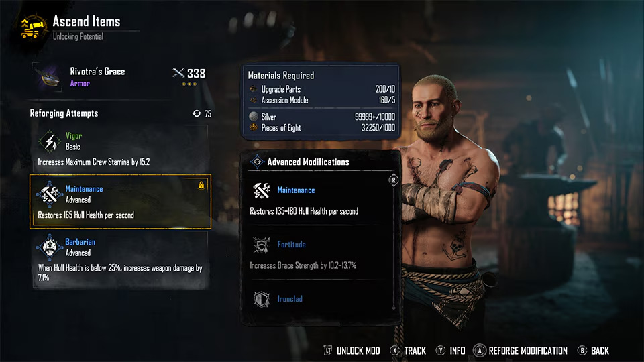Select the Vigor Basic reforging entry

pos(120,148)
